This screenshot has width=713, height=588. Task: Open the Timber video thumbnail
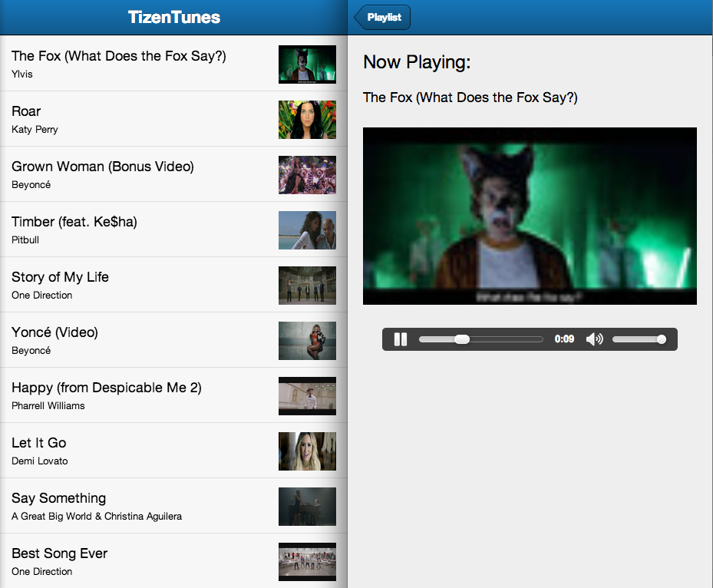point(308,230)
